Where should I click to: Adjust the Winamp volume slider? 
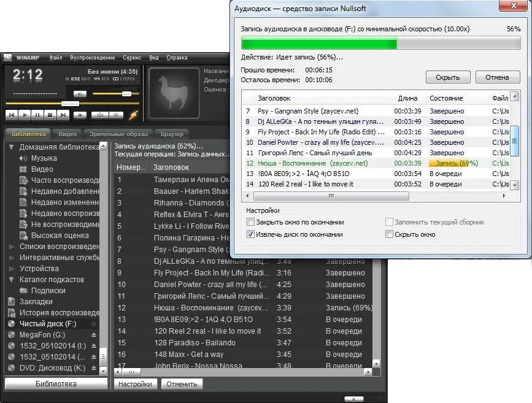coord(126,94)
